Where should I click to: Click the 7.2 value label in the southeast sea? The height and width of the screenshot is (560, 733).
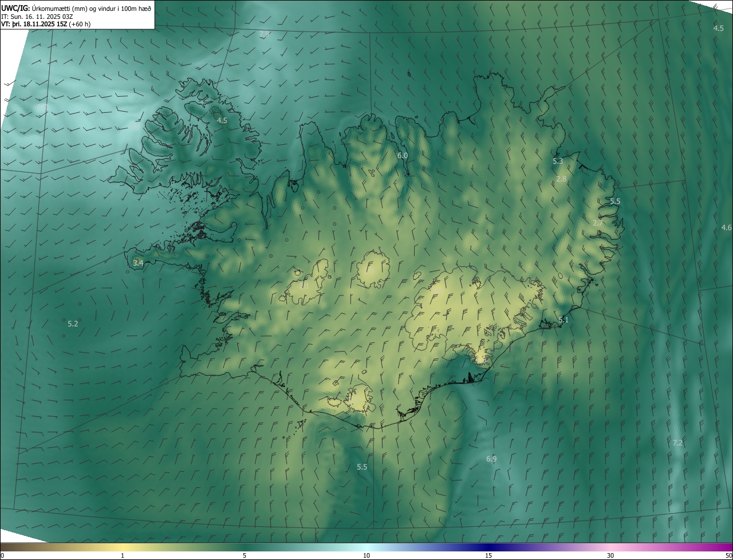pyautogui.click(x=677, y=443)
